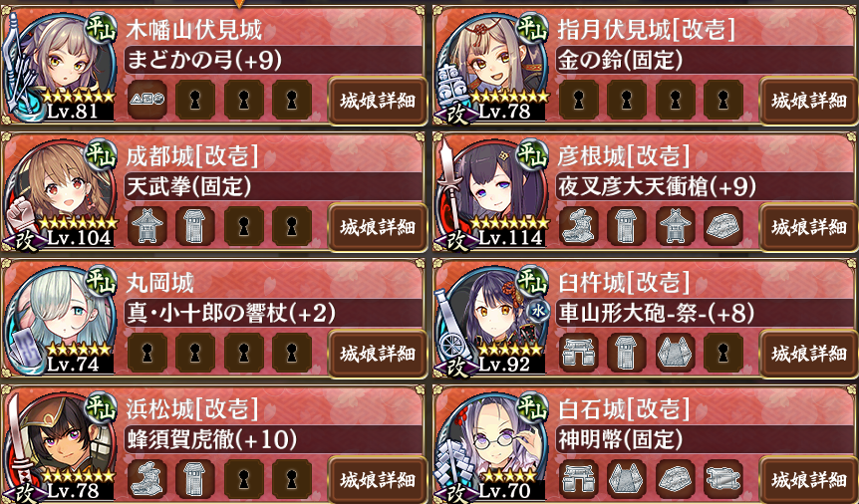The width and height of the screenshot is (859, 504).
Task: Click first facility icon of 浜松城[改壱]
Action: click(x=147, y=479)
